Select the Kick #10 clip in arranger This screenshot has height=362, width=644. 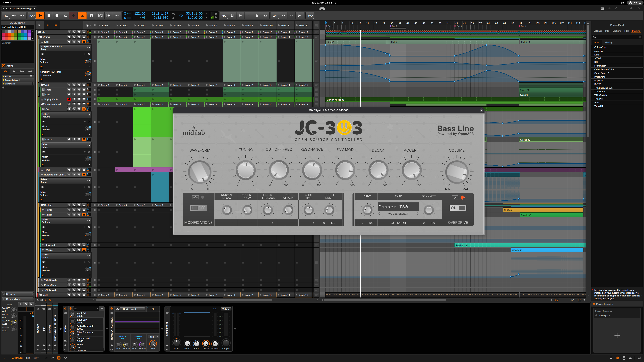[x=454, y=42]
